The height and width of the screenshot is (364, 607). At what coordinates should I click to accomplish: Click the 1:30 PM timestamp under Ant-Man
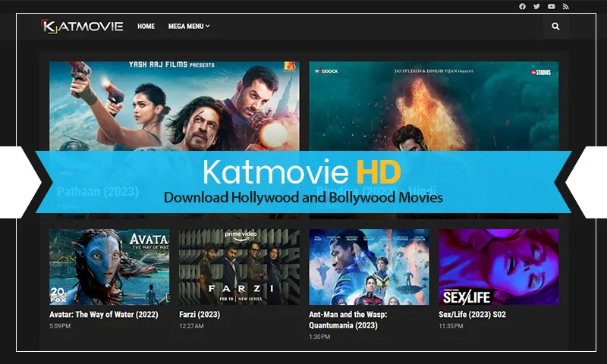pyautogui.click(x=319, y=337)
